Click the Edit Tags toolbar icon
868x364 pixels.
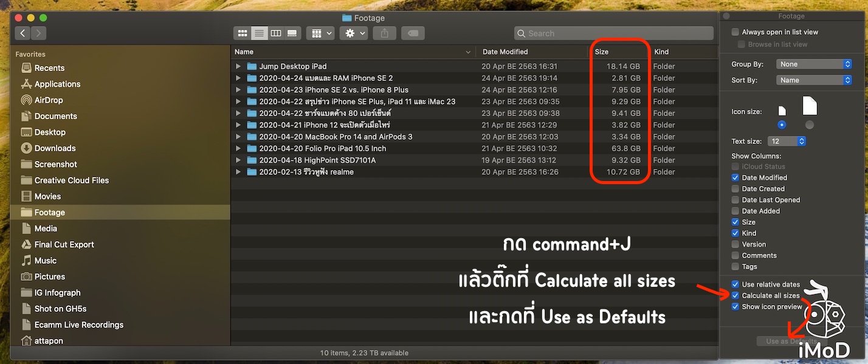point(413,33)
